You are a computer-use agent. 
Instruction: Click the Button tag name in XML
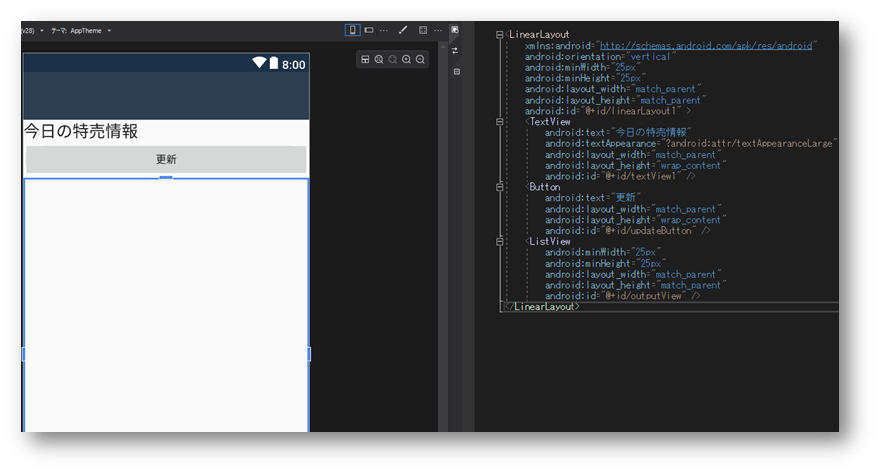coord(544,187)
